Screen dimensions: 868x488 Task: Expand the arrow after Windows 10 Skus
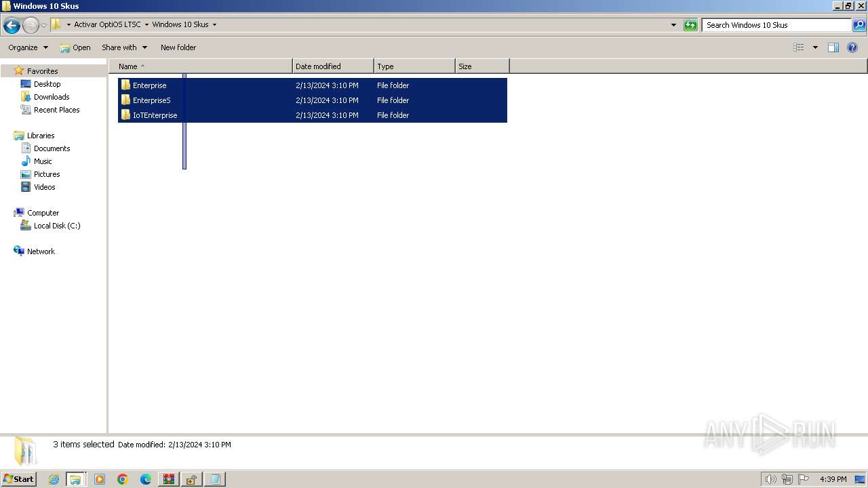pos(215,25)
